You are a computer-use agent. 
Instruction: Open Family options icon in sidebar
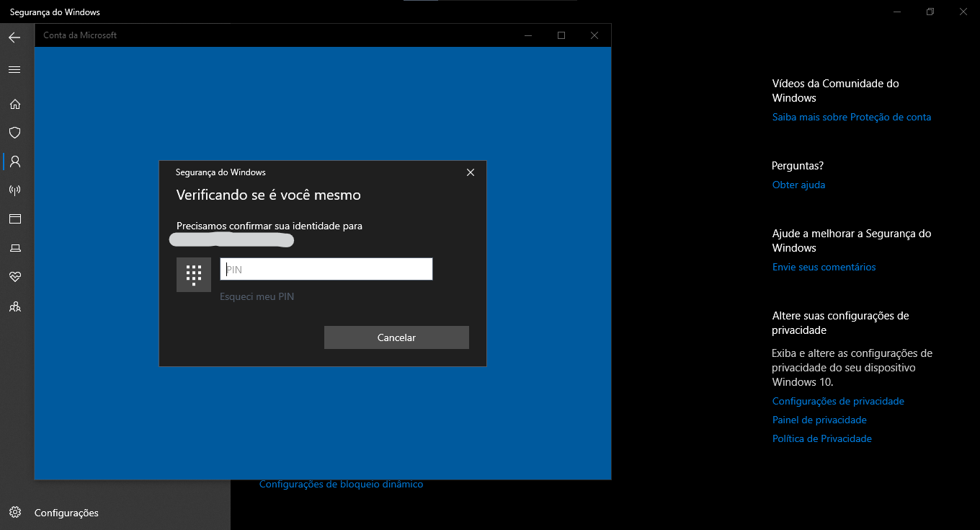click(x=14, y=306)
